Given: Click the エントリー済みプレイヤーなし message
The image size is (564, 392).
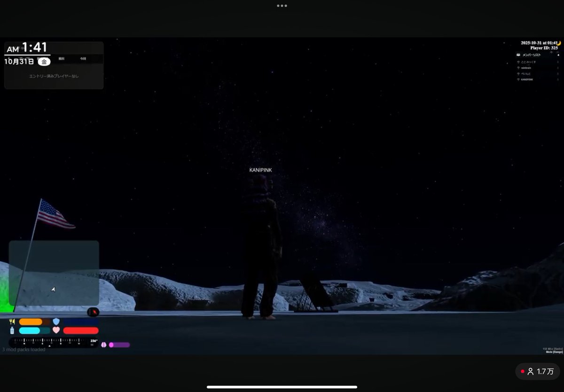Looking at the screenshot, I should point(54,76).
